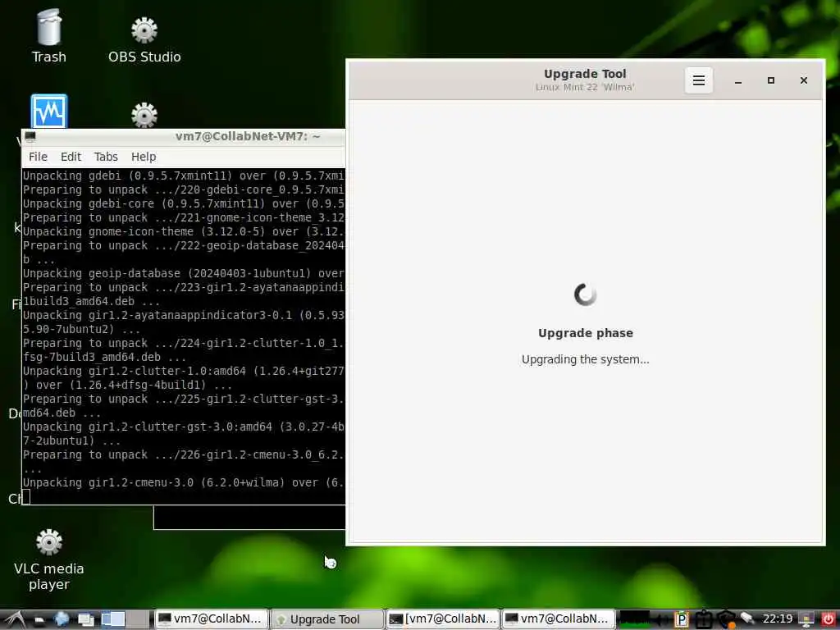Open the Tabs menu in terminal

click(106, 157)
